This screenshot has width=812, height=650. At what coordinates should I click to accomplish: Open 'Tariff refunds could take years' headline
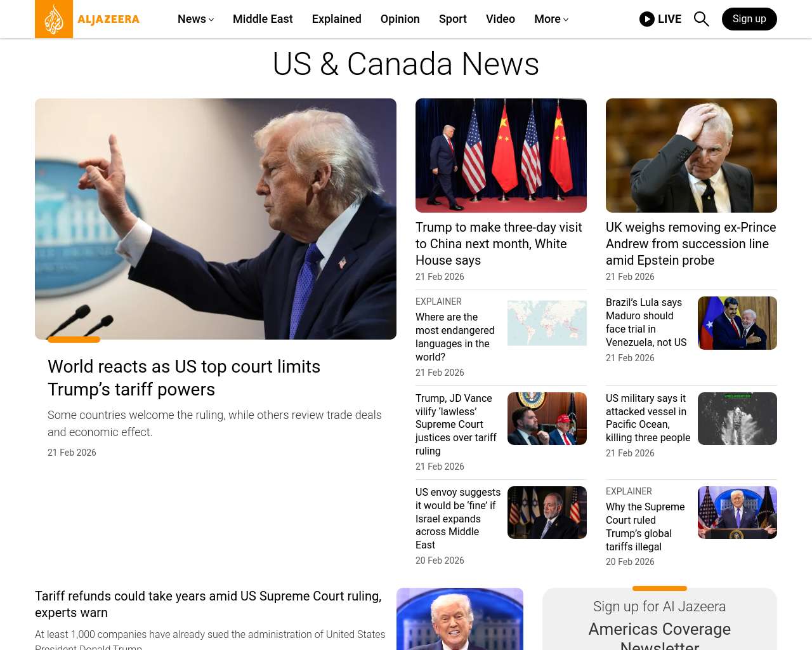pos(208,604)
